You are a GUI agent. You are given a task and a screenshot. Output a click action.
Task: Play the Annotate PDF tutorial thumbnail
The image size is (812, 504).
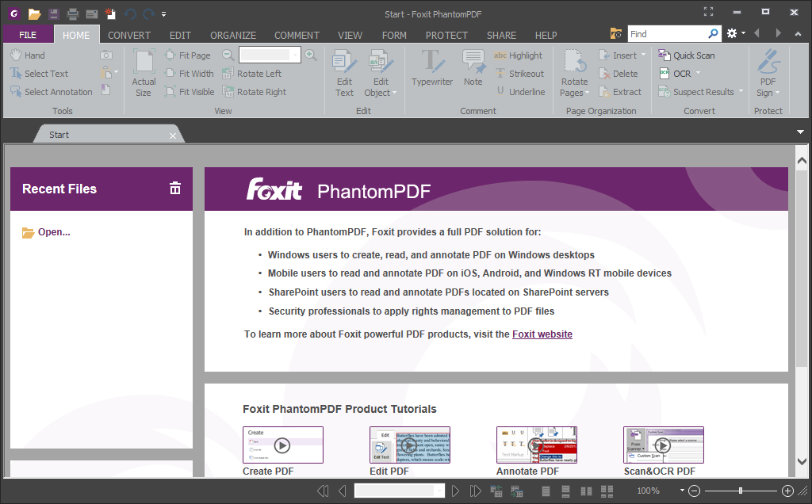point(537,445)
